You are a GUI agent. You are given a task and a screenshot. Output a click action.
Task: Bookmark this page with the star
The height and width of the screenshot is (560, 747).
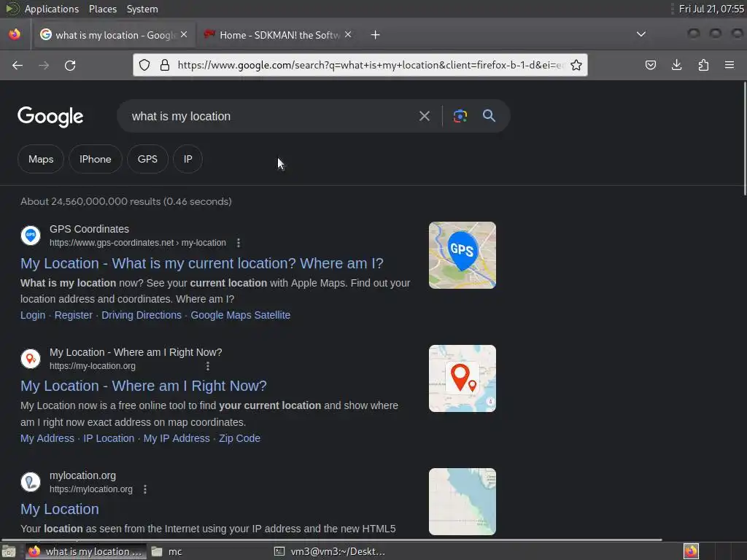(576, 65)
